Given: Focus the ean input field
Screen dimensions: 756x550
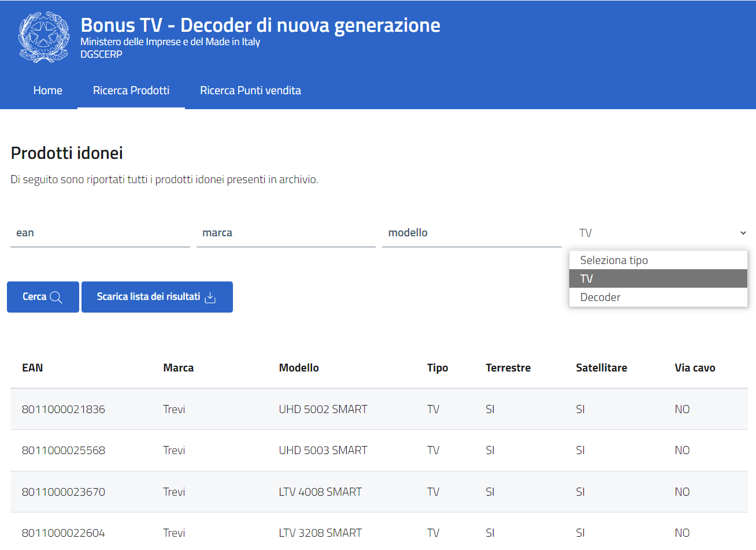Looking at the screenshot, I should [100, 233].
